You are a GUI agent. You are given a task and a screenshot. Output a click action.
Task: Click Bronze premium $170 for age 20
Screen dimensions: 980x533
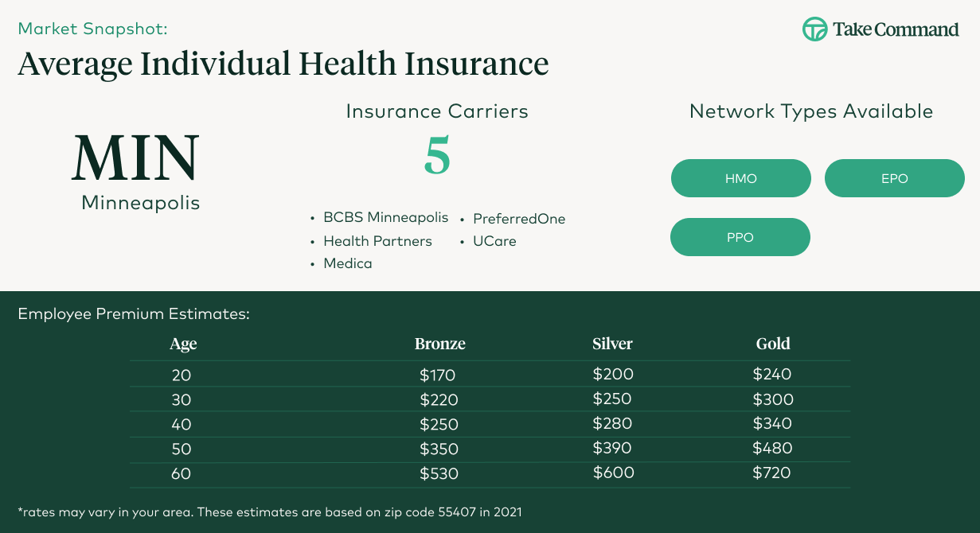click(437, 375)
